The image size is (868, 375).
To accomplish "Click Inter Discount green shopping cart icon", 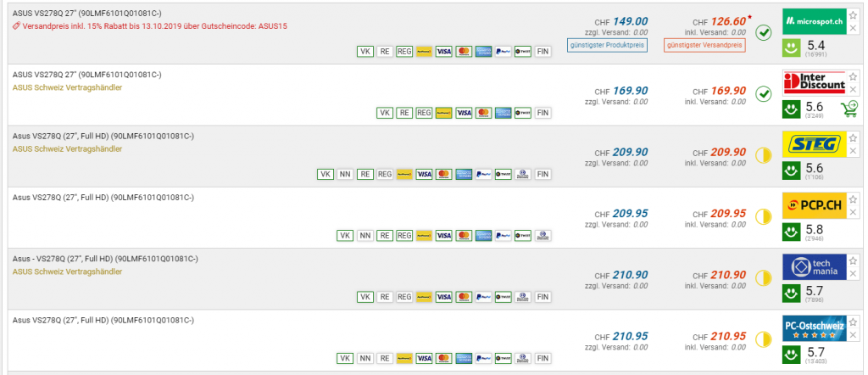I will click(848, 108).
